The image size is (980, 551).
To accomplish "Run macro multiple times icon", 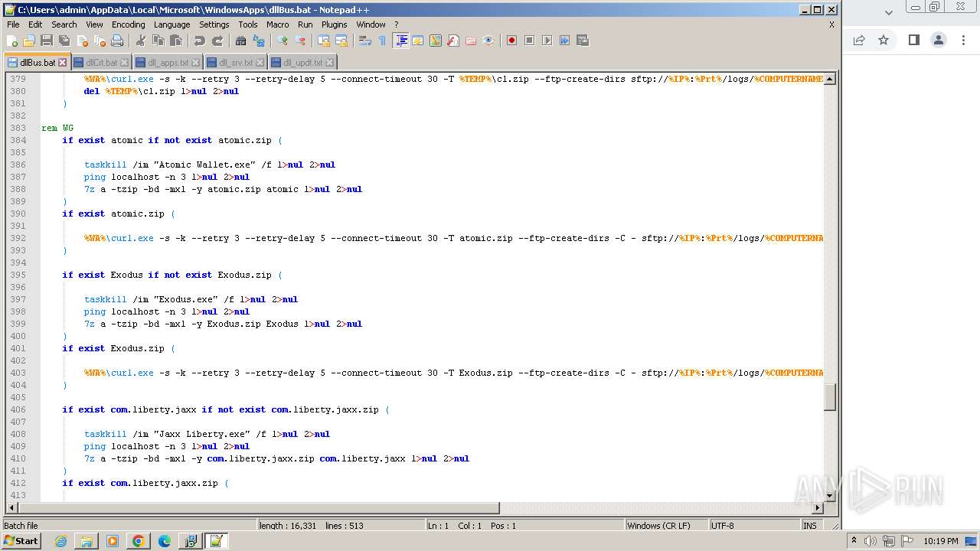I will tap(564, 41).
